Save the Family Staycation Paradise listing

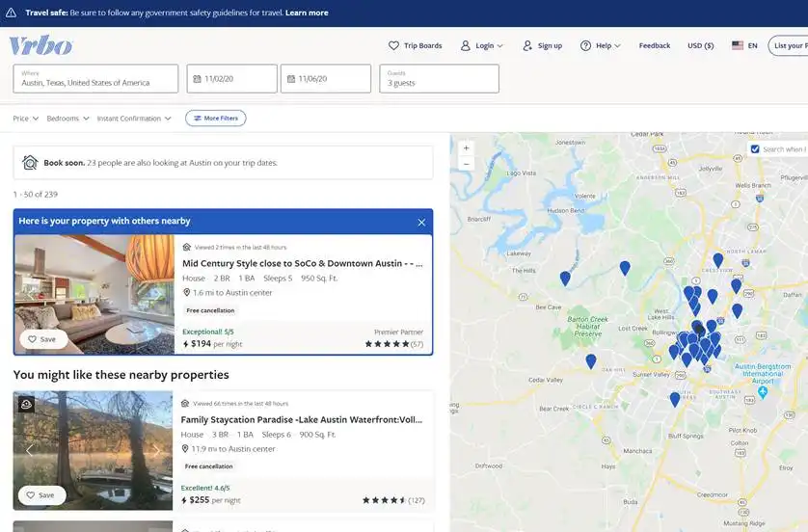click(41, 495)
